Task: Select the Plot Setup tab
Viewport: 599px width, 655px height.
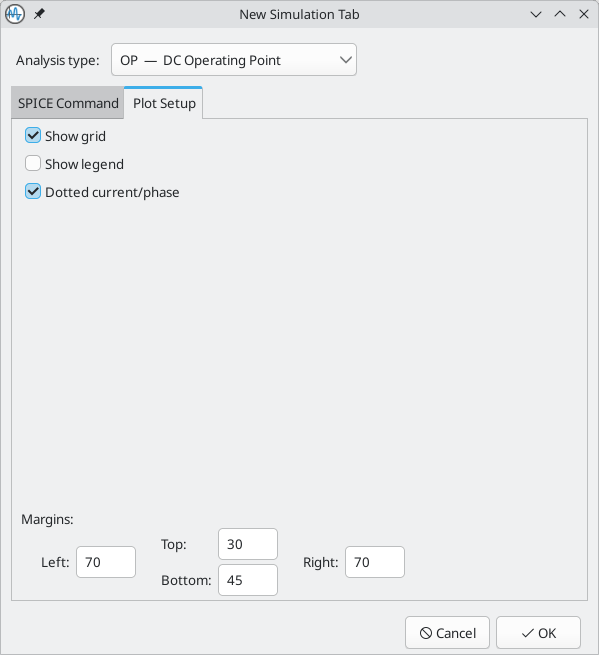Action: (x=164, y=103)
